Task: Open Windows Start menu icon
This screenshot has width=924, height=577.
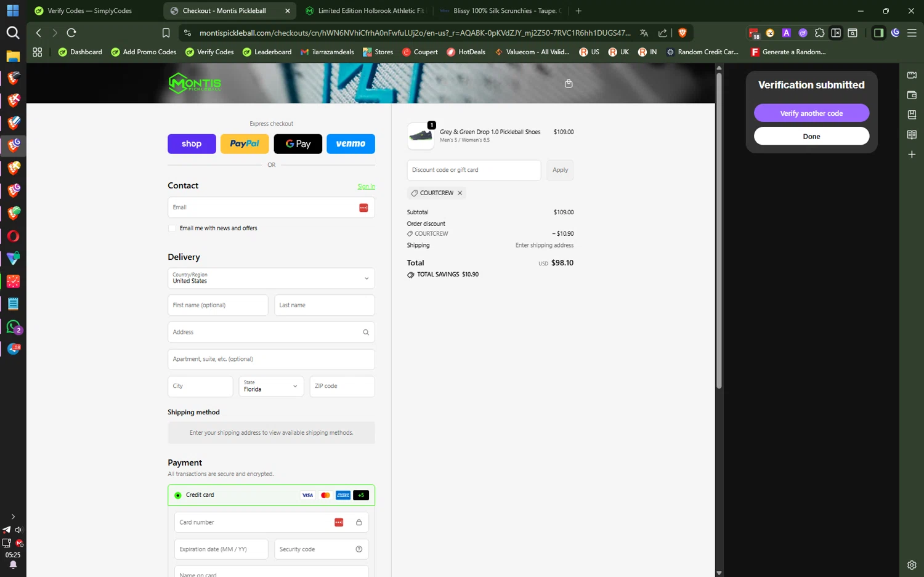Action: tap(13, 10)
